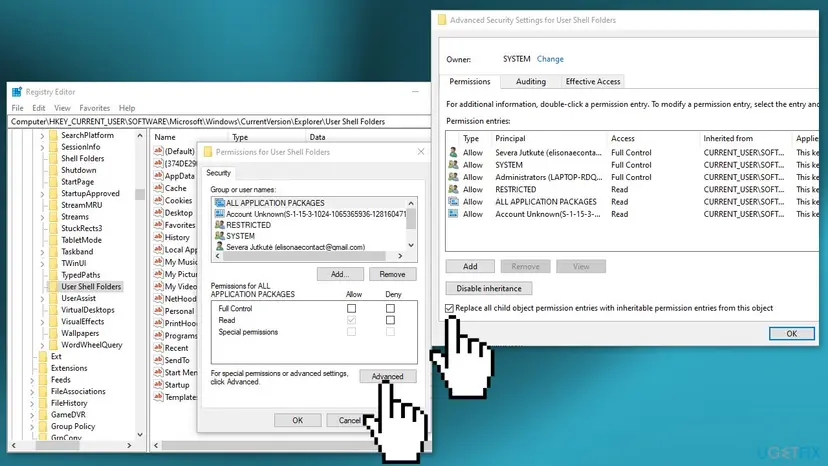828x466 pixels.
Task: Click the User Shell Folders folder icon
Action: pyautogui.click(x=53, y=286)
